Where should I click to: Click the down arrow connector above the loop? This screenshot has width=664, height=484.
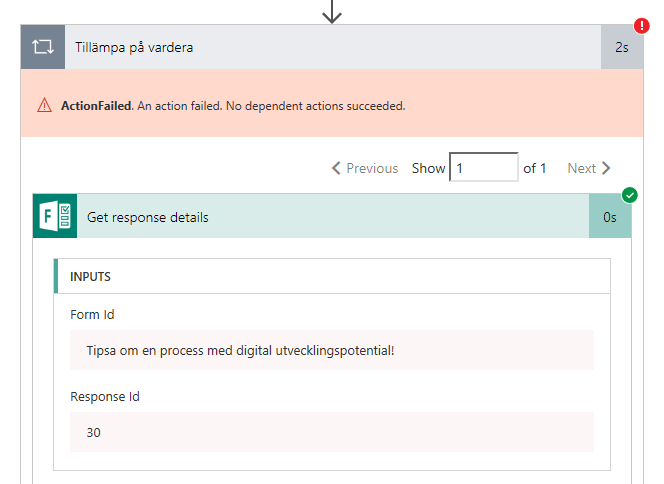[x=332, y=12]
